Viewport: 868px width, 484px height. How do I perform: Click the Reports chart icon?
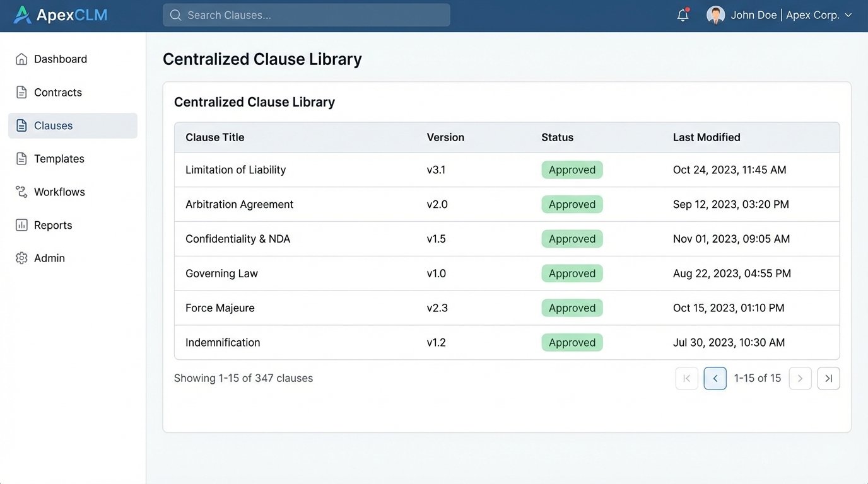(x=21, y=225)
